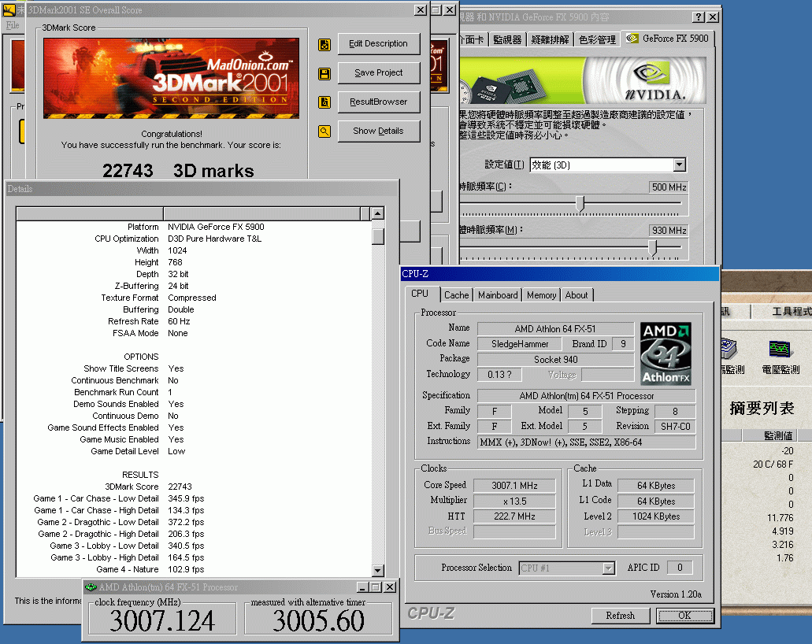Click the NVIDIA eye logo in the banner
The height and width of the screenshot is (644, 812).
652,72
